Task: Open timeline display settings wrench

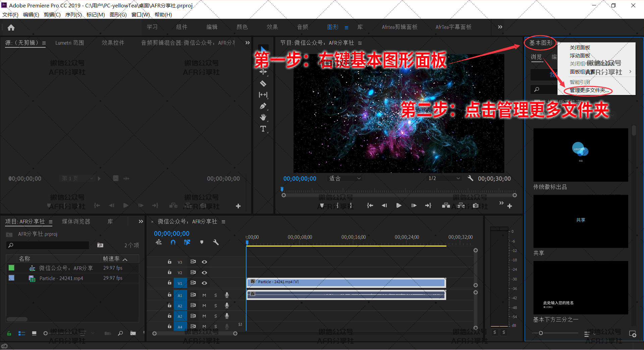Action: (216, 242)
